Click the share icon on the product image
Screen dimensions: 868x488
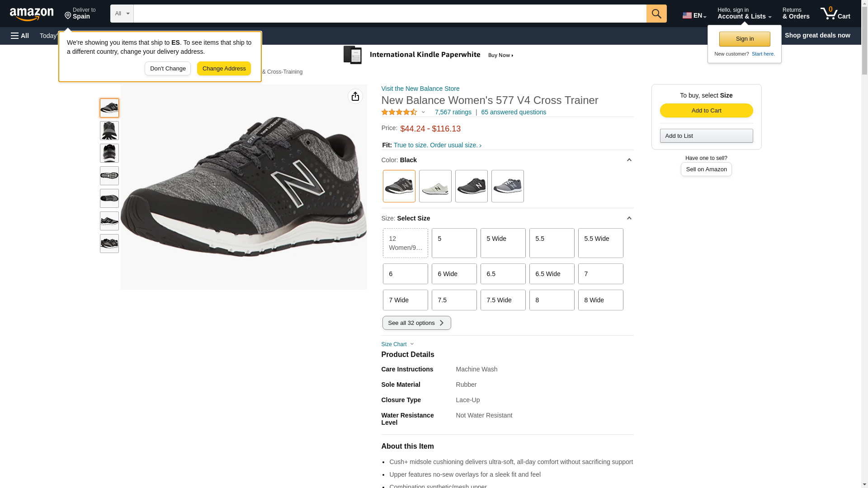point(355,96)
